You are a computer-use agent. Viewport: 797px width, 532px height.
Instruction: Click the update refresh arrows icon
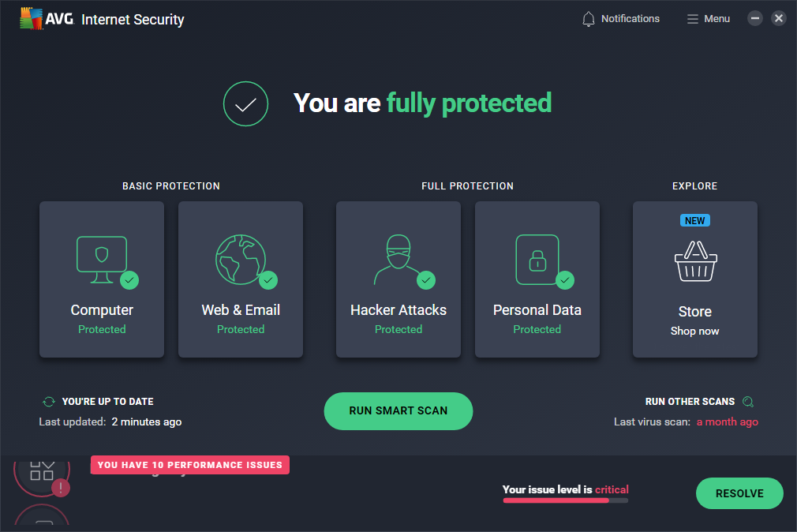pyautogui.click(x=49, y=402)
